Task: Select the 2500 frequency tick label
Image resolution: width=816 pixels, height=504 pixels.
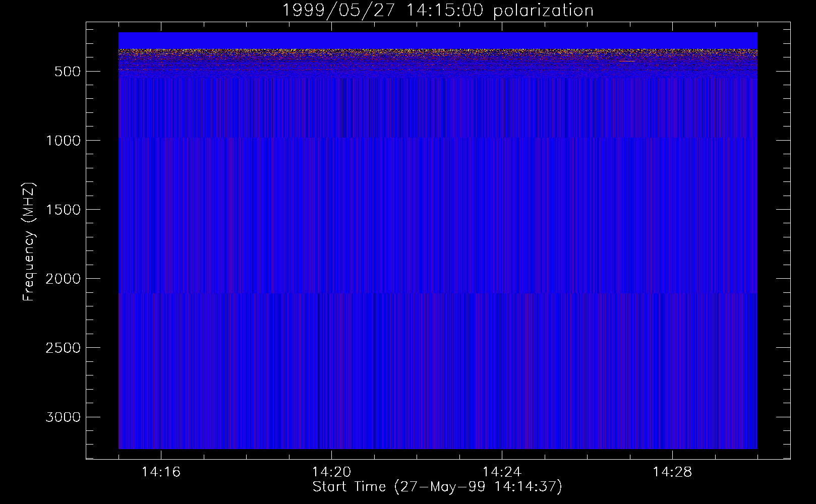Action: [63, 348]
